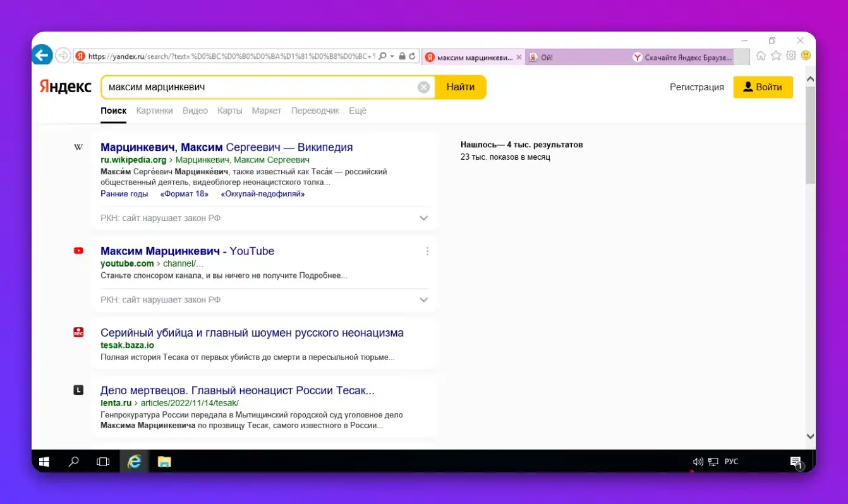This screenshot has width=848, height=504.
Task: Click the tesak.baza.io green URL
Action: point(127,345)
